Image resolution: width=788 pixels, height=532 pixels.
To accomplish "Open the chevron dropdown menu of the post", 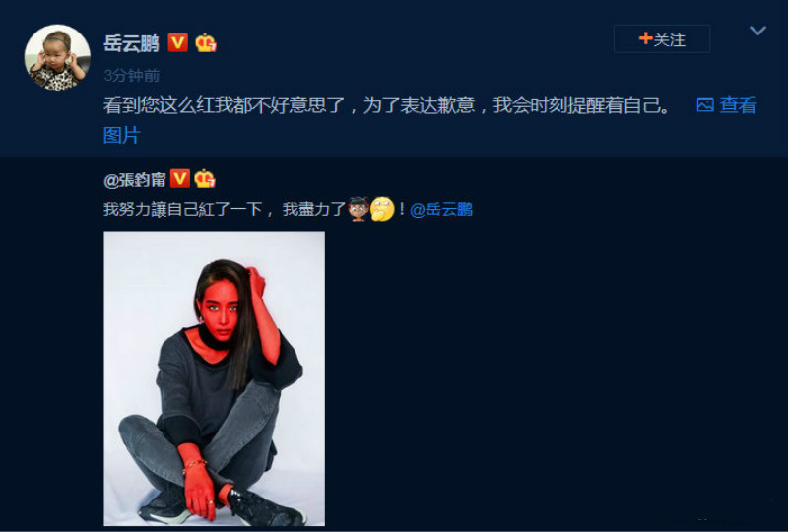I will tap(757, 31).
